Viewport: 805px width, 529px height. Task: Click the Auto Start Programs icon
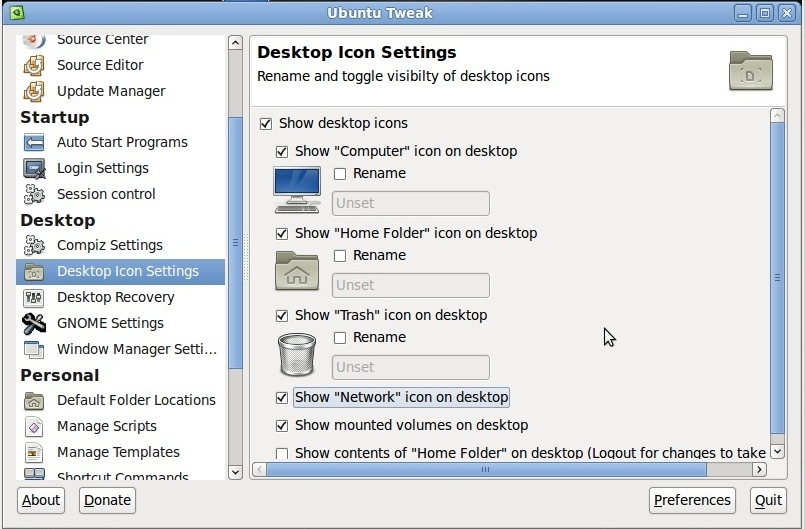[34, 142]
